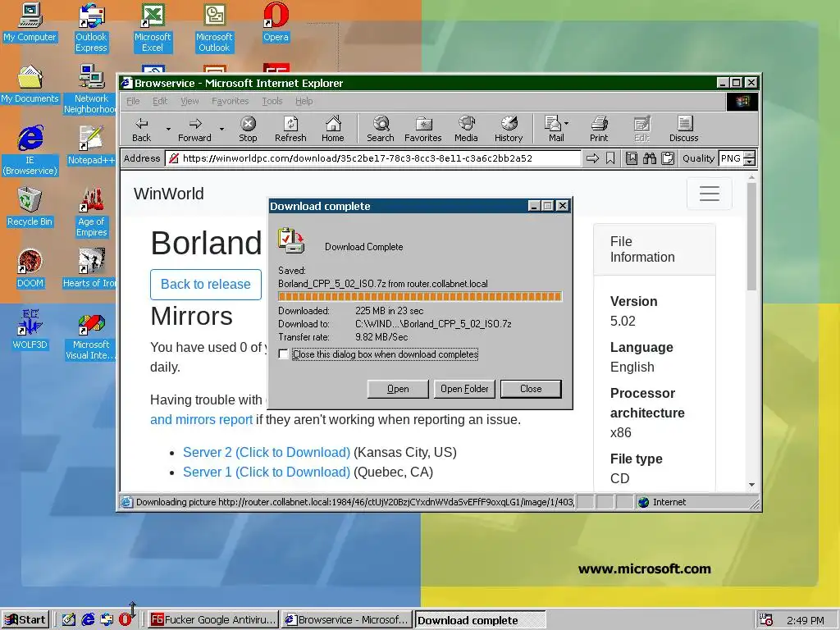Select the WOLF3D desktop icon
The height and width of the screenshot is (630, 840).
[30, 330]
